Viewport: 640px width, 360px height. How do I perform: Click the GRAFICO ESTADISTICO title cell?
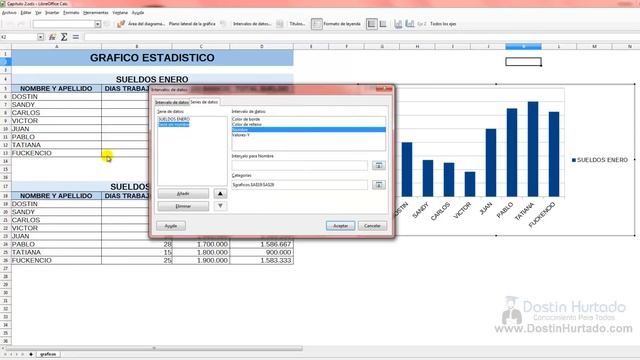pos(152,58)
